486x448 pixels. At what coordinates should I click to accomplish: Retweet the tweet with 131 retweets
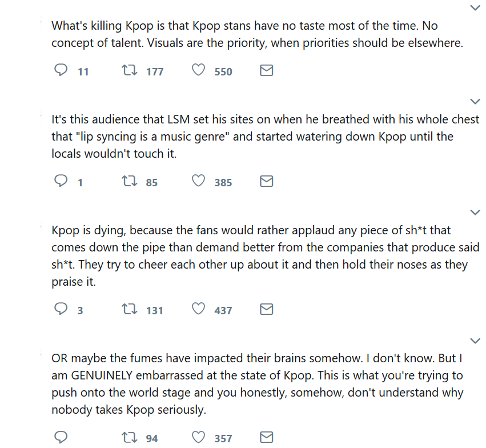(130, 310)
